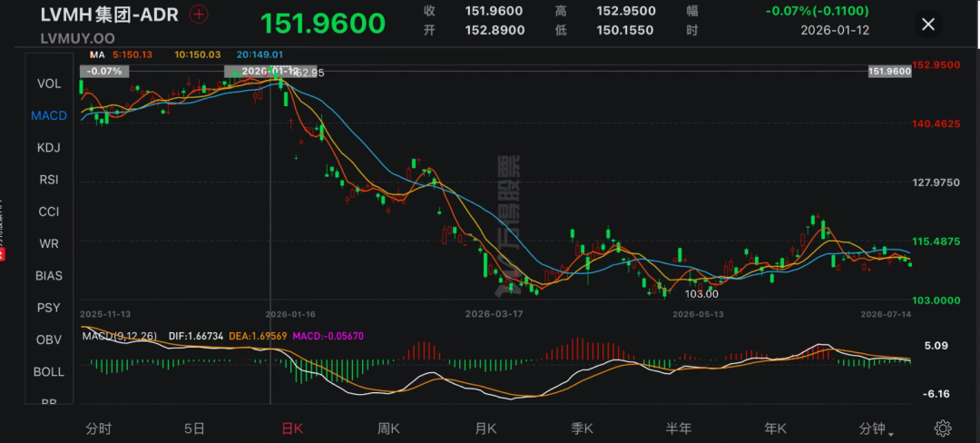Select the BIAS indicator option

49,276
